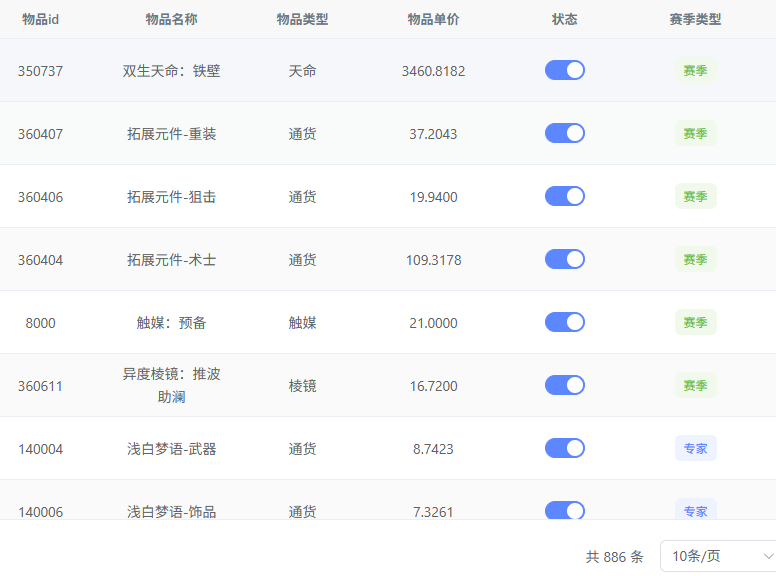Image resolution: width=776 pixels, height=576 pixels.
Task: Click the 物品id column header
Action: pyautogui.click(x=40, y=19)
